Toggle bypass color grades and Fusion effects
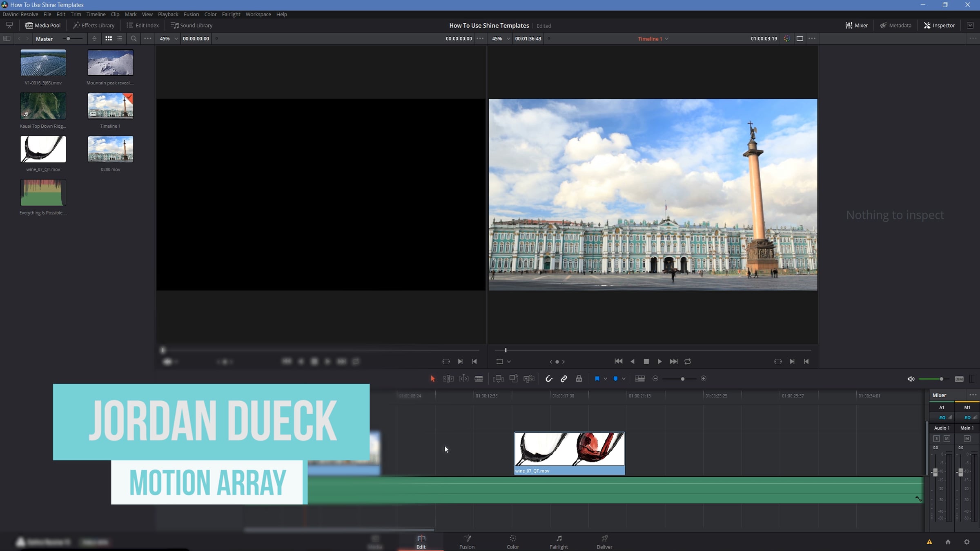 787,39
